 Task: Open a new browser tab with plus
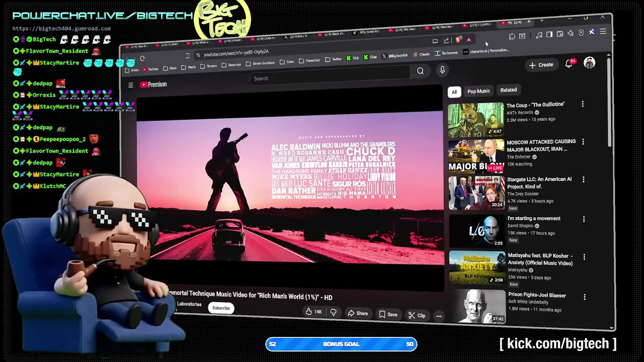click(x=542, y=21)
